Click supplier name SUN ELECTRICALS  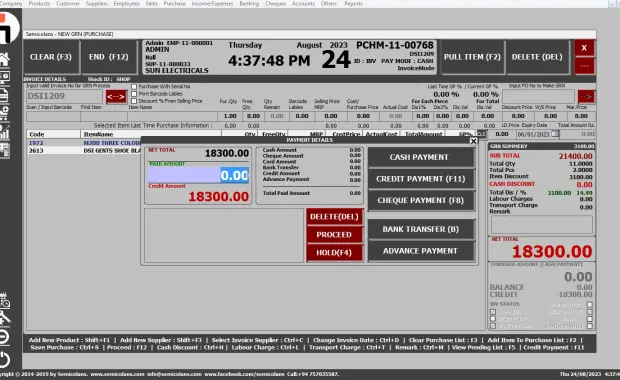click(x=177, y=70)
